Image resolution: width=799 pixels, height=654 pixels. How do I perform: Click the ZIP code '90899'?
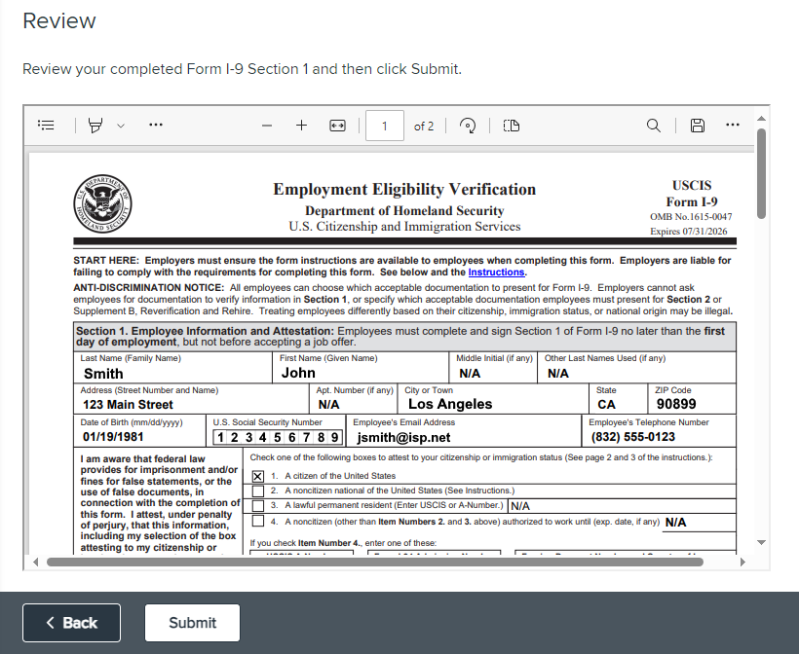point(676,404)
